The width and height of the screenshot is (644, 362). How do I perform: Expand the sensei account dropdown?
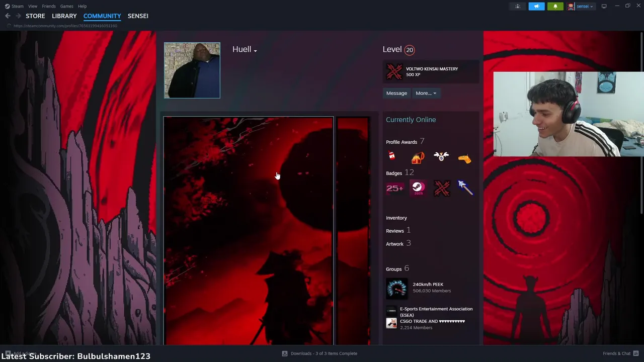click(x=585, y=6)
